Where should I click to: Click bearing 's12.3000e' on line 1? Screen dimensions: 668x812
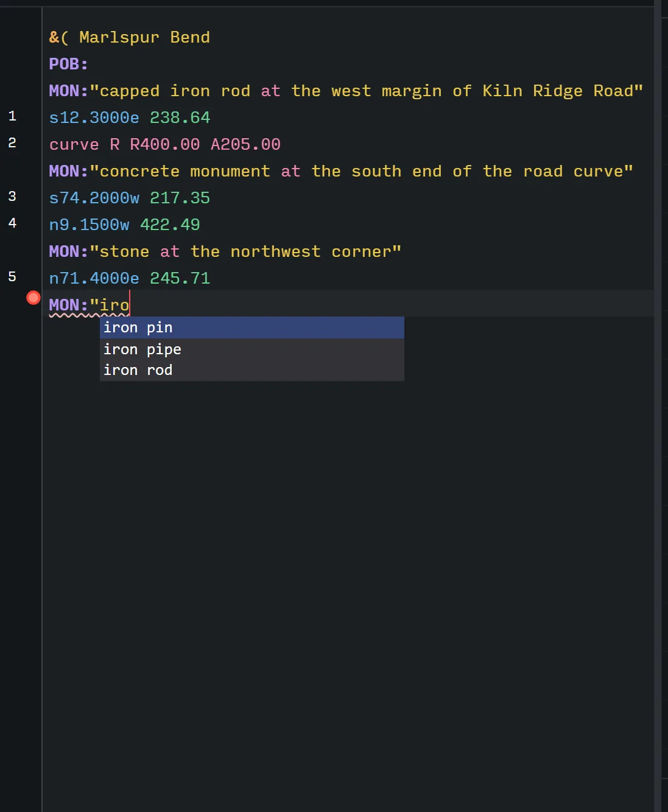coord(94,117)
